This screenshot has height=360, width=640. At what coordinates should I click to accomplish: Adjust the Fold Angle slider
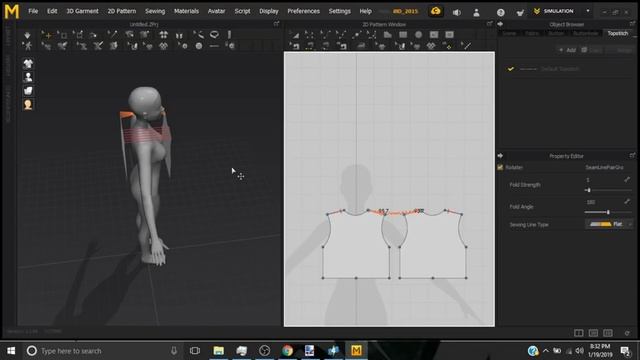coord(608,212)
